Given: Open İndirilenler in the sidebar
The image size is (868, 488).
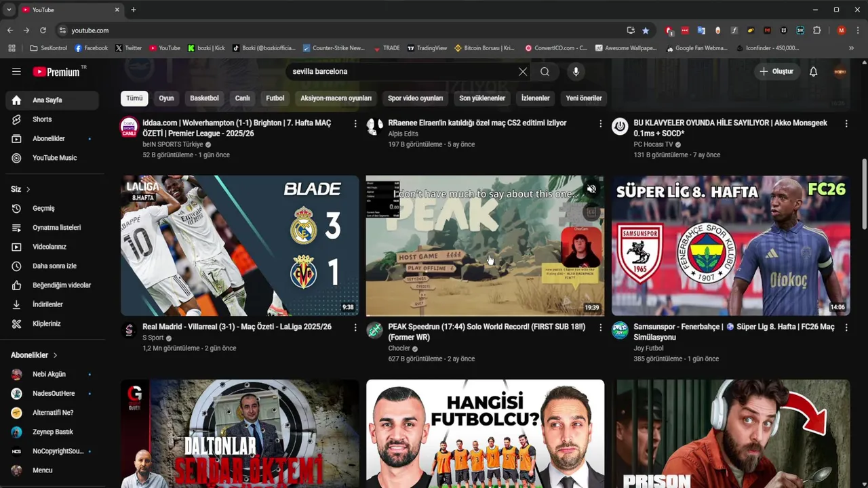Looking at the screenshot, I should tap(52, 304).
